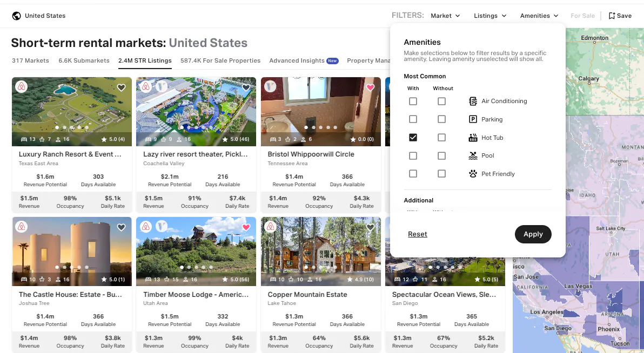The image size is (644, 353).
Task: Apply the amenities filter
Action: 533,234
